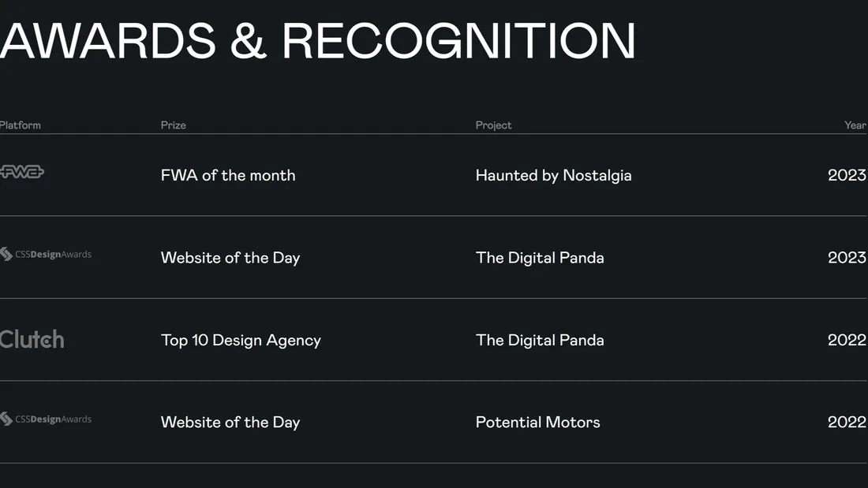Open The Digital Panda project for Website of the Day
The width and height of the screenshot is (868, 488).
pyautogui.click(x=540, y=257)
